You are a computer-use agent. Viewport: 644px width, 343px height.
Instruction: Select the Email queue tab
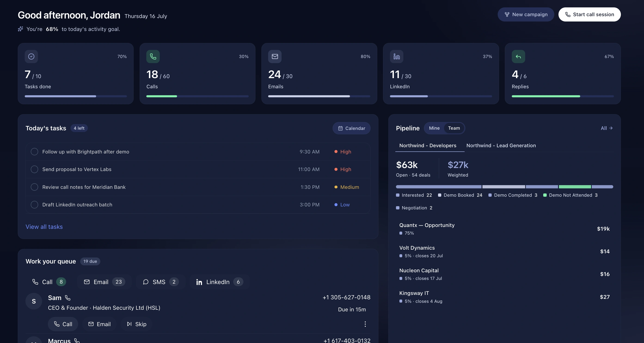click(x=104, y=282)
